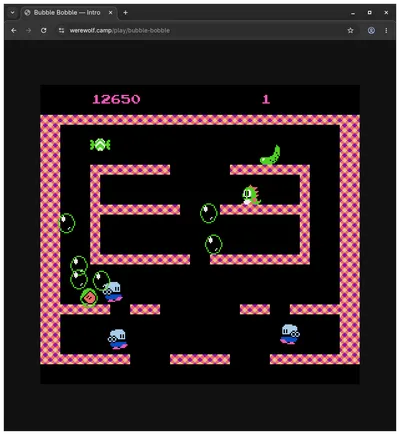The width and height of the screenshot is (400, 435).
Task: Bookmark this page with the star
Action: [x=350, y=30]
